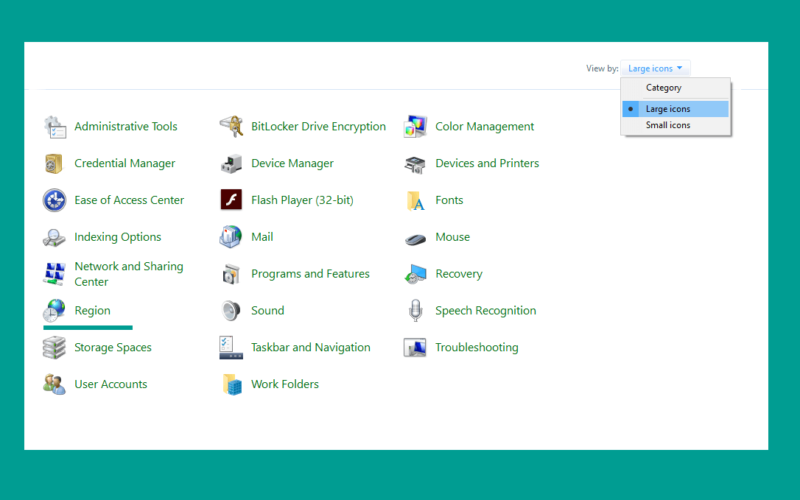The height and width of the screenshot is (500, 800).
Task: Open the Sound text link
Action: [267, 310]
